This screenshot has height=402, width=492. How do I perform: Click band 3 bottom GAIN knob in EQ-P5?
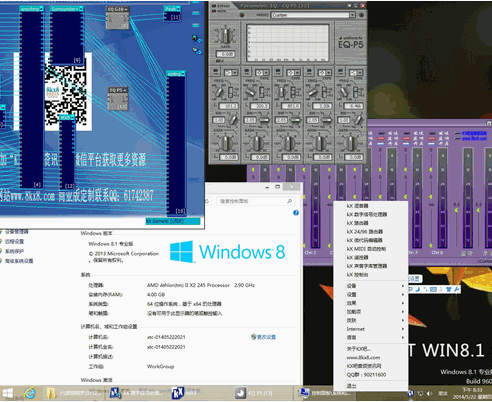(x=288, y=143)
